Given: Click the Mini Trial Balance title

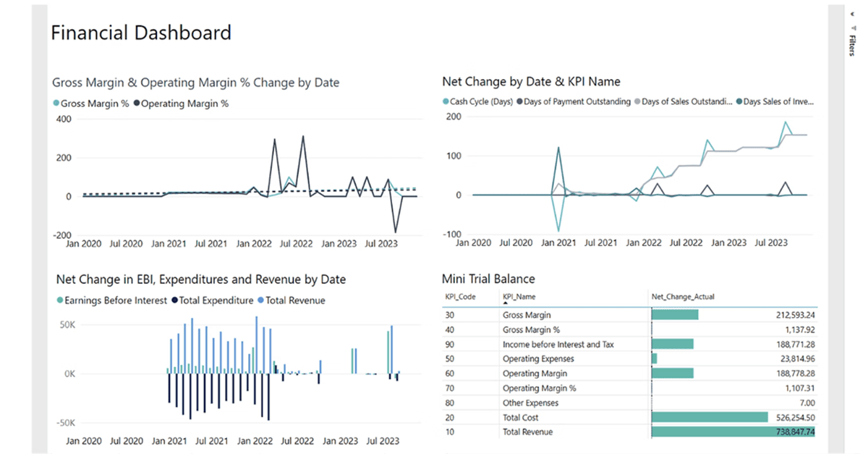Looking at the screenshot, I should point(488,278).
